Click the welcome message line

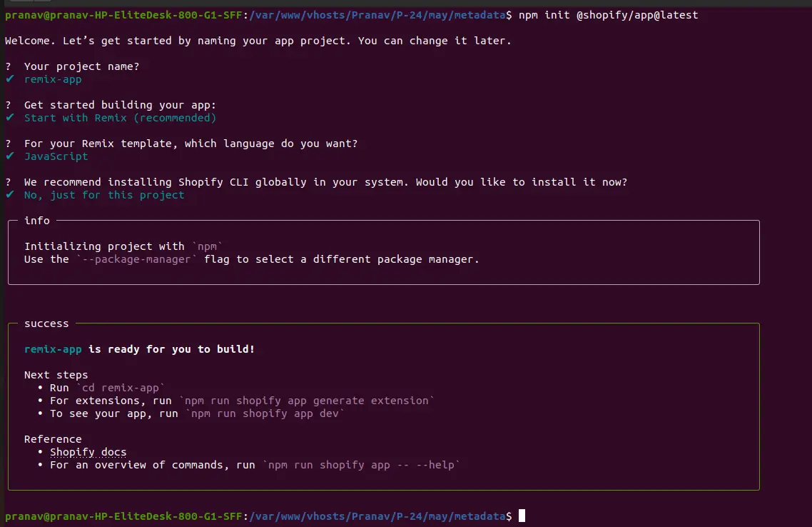(258, 41)
